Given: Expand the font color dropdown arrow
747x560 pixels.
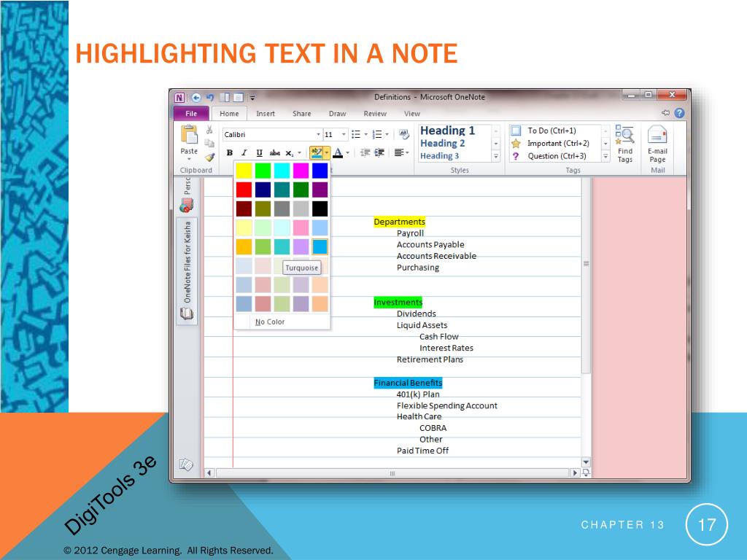Looking at the screenshot, I should click(x=348, y=153).
